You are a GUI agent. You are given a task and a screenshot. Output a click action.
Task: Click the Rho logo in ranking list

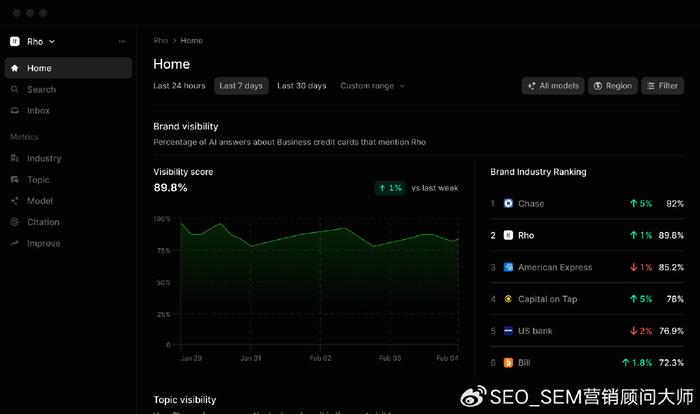[x=508, y=235]
